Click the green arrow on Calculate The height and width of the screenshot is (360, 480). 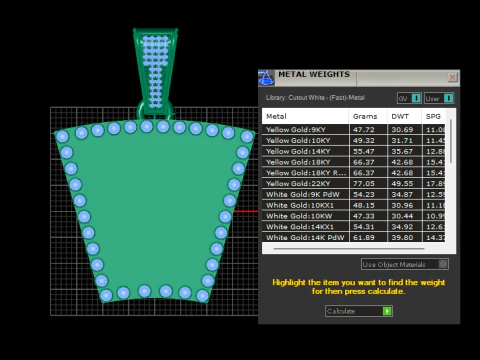click(387, 311)
